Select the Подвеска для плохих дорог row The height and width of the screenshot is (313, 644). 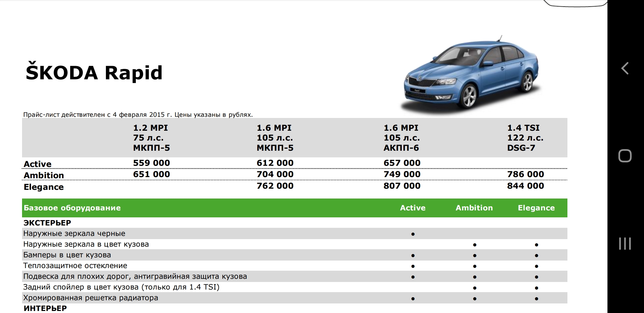(294, 276)
